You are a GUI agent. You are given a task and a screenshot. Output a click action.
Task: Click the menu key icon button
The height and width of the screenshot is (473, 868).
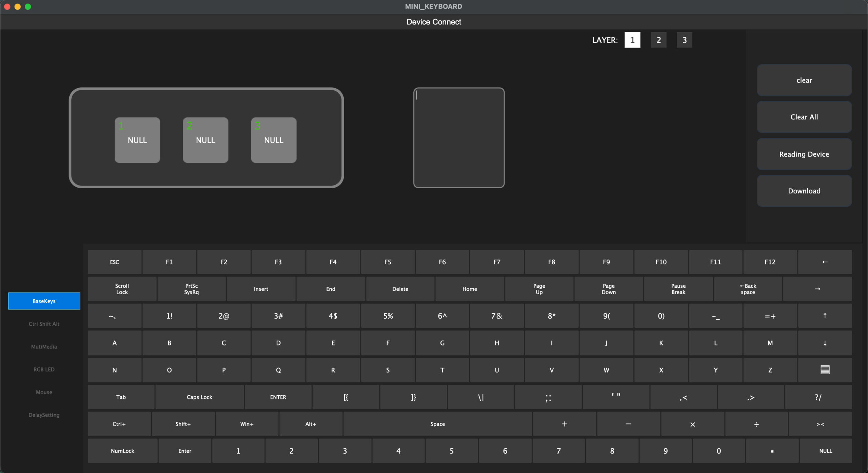(825, 370)
